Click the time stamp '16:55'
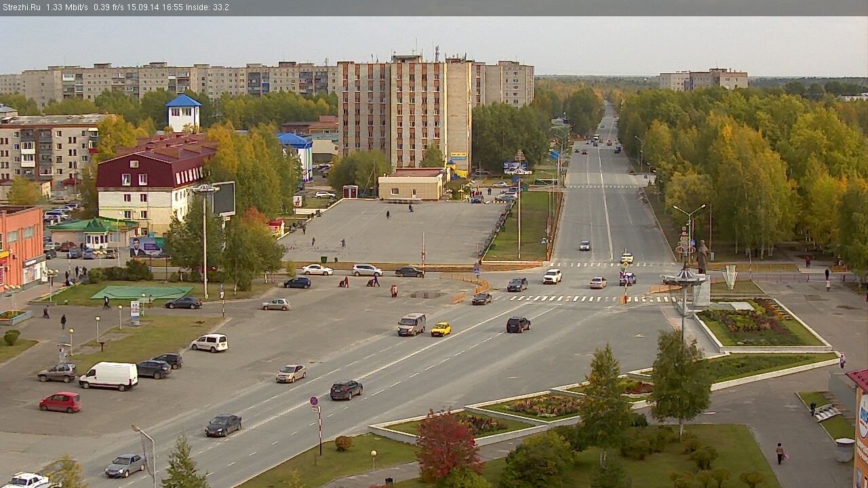The height and width of the screenshot is (488, 868). 173,7
